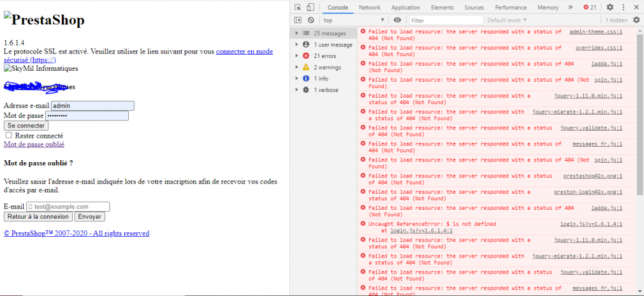
Task: Open the Sources tab
Action: tap(474, 7)
